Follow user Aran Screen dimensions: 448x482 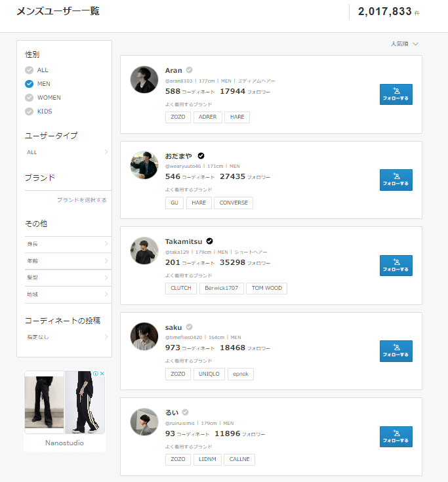point(396,94)
